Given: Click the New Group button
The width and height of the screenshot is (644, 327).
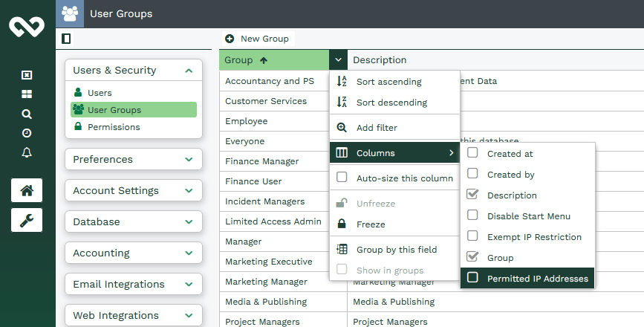Looking at the screenshot, I should [x=257, y=39].
